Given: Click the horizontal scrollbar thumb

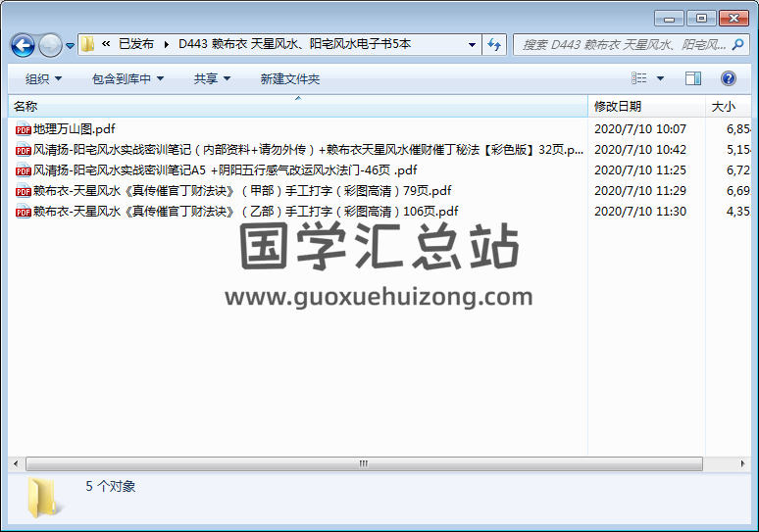Looking at the screenshot, I should click(364, 463).
